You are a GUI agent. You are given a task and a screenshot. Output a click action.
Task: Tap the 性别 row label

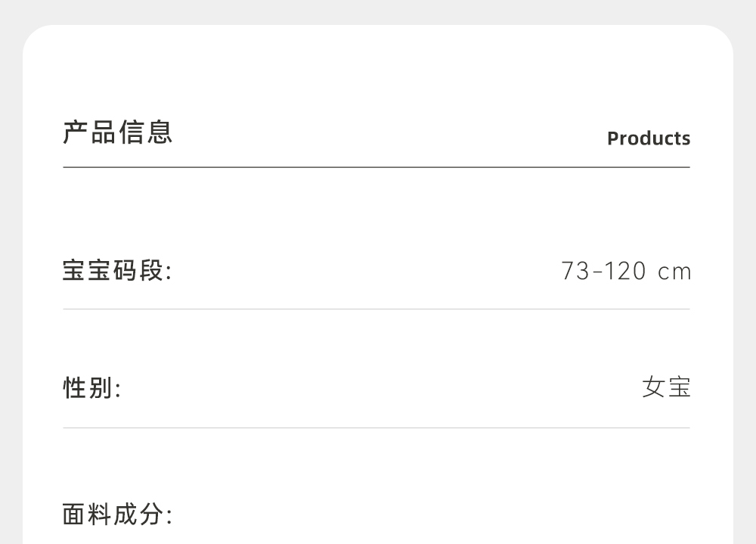[x=91, y=388]
